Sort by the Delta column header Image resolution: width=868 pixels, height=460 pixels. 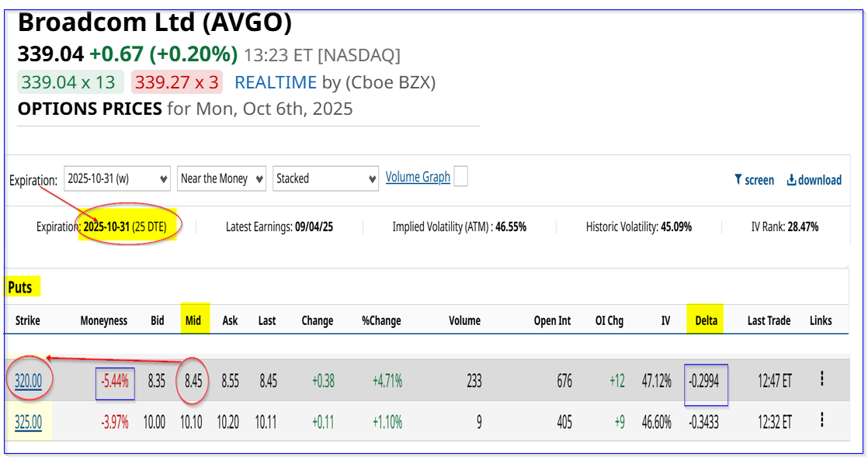coord(707,320)
